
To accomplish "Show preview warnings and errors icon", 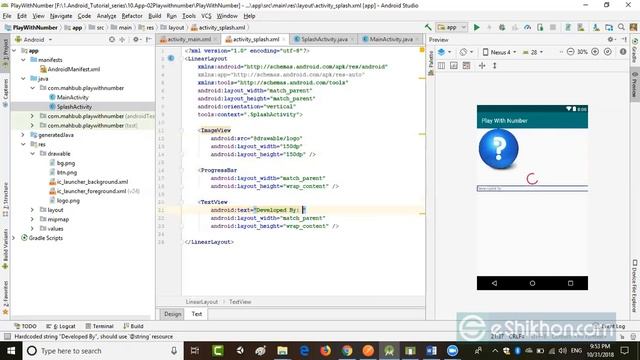I will [x=623, y=52].
